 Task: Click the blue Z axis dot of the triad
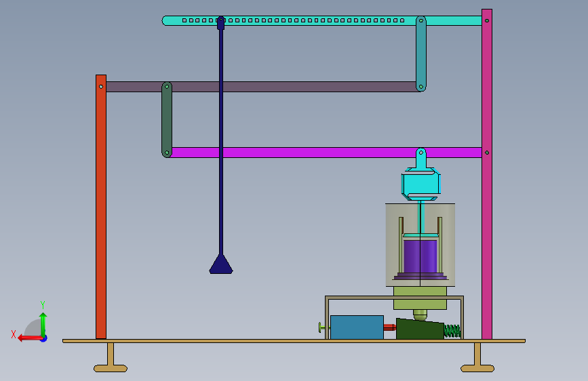tap(44, 338)
